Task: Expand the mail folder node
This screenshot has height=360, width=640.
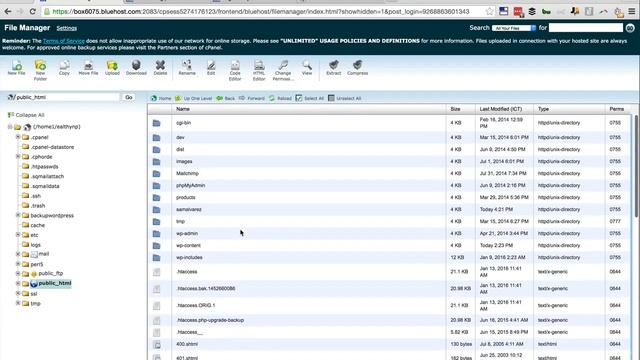Action: pos(18,254)
